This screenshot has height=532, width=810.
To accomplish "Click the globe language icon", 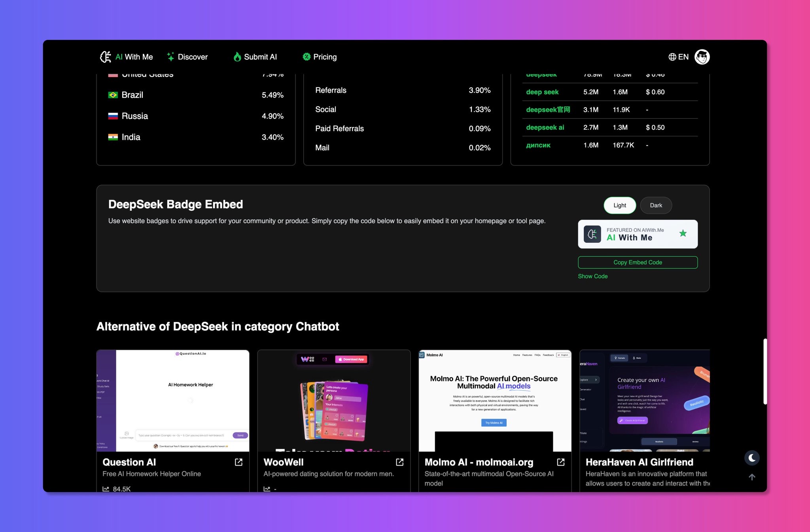I will click(672, 57).
